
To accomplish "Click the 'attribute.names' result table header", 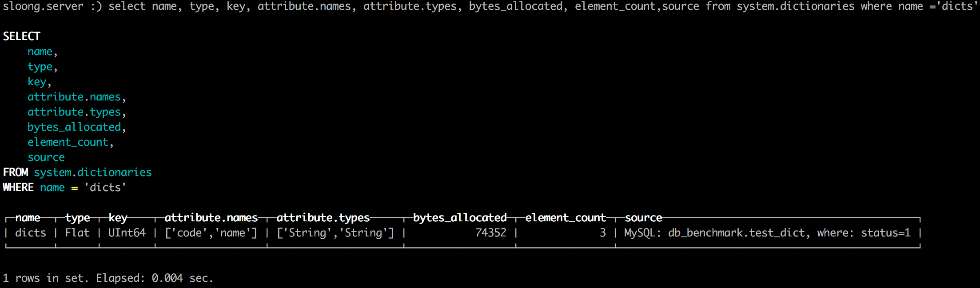I will point(211,218).
